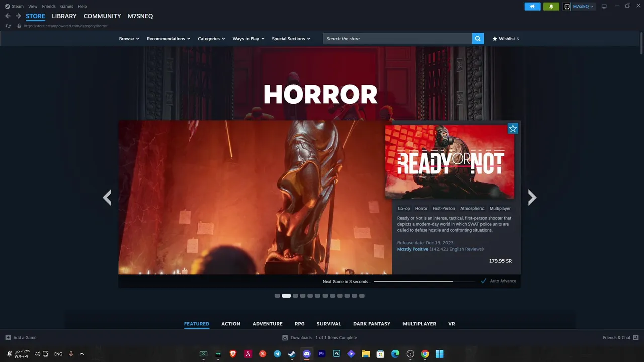The width and height of the screenshot is (644, 362).
Task: Show next game in carousel
Action: tap(532, 197)
